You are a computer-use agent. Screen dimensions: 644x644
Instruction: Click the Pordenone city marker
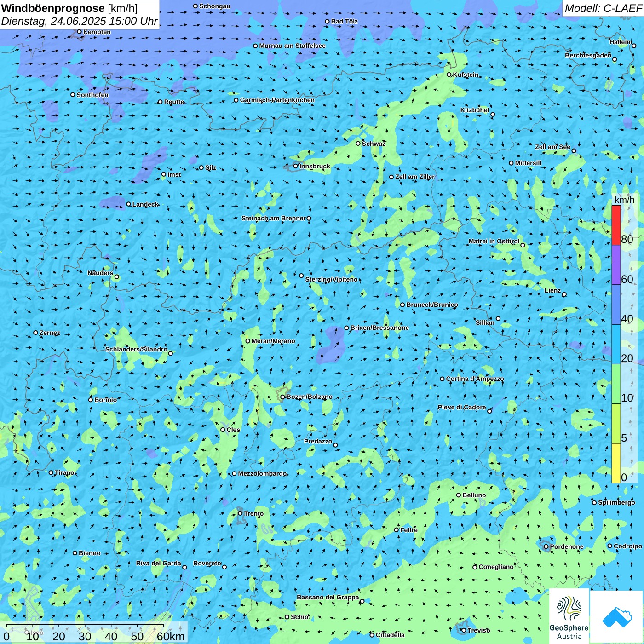[x=546, y=546]
